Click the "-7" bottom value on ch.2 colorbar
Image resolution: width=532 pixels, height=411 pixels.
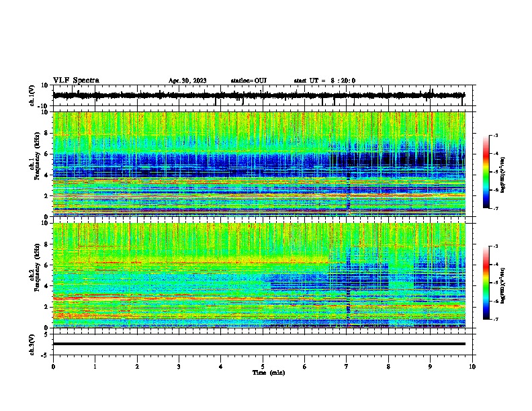(495, 319)
